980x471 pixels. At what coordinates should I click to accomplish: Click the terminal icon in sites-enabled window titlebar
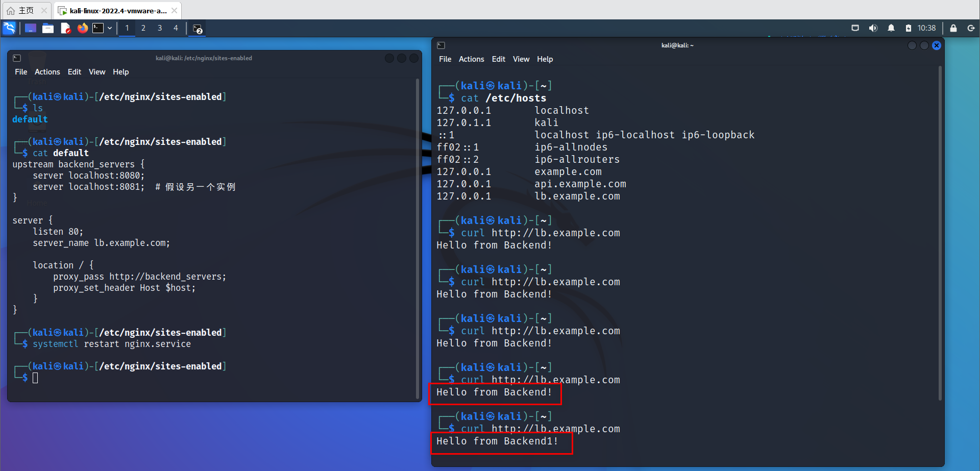[x=17, y=58]
